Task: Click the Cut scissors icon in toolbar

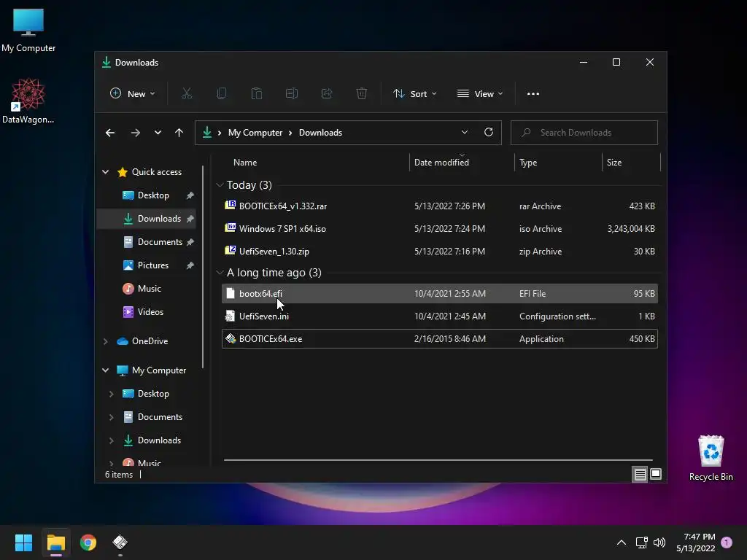Action: pyautogui.click(x=186, y=94)
